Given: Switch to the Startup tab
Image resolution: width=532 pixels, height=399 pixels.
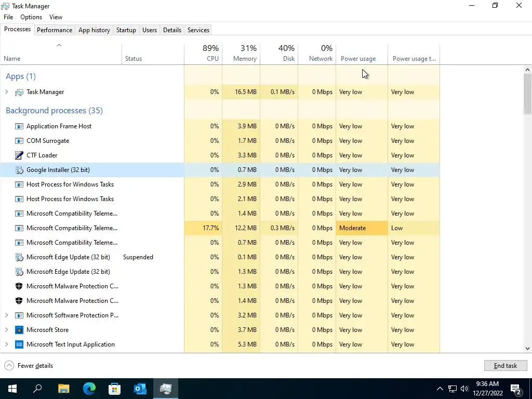Looking at the screenshot, I should tap(126, 30).
